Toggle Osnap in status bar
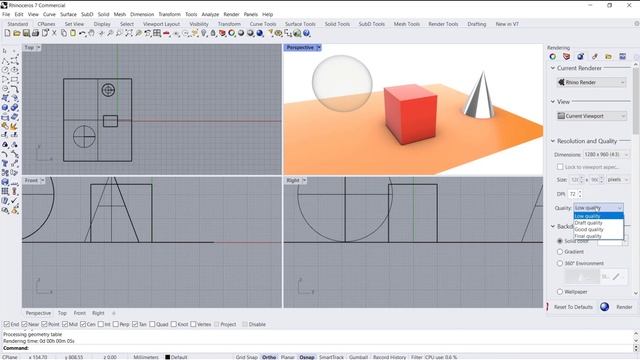640x360 pixels. point(307,357)
